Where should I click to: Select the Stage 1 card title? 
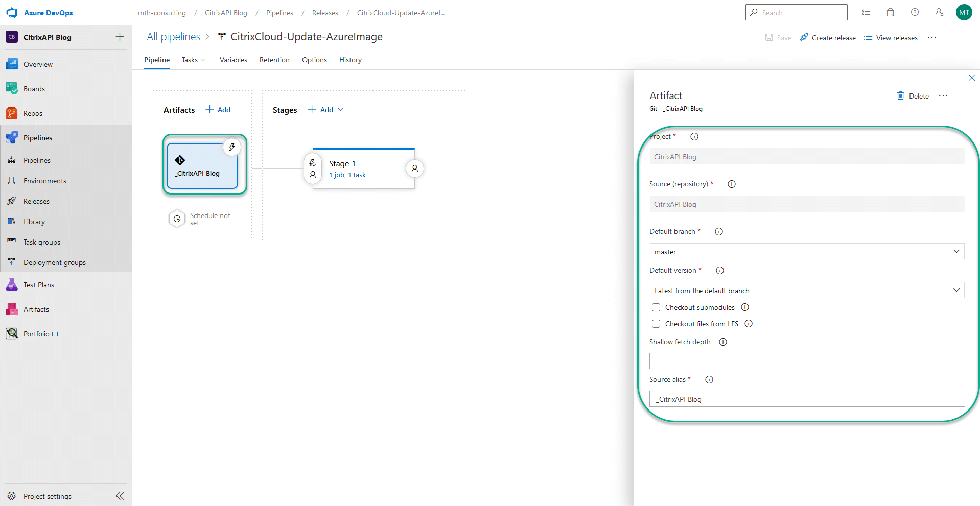click(342, 163)
